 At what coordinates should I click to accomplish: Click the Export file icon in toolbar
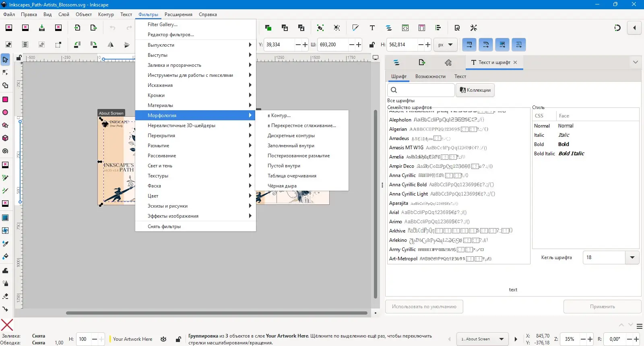(94, 28)
